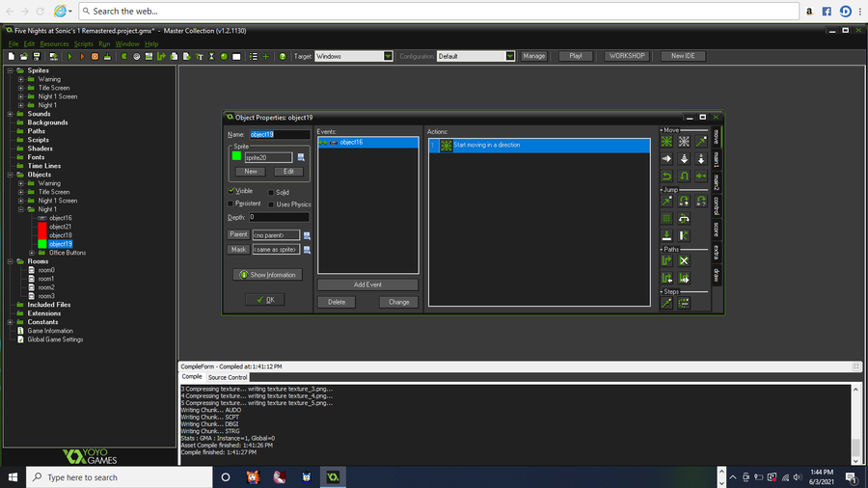The image size is (868, 488).
Task: Pick the Align to Grid action icon
Action: (666, 218)
